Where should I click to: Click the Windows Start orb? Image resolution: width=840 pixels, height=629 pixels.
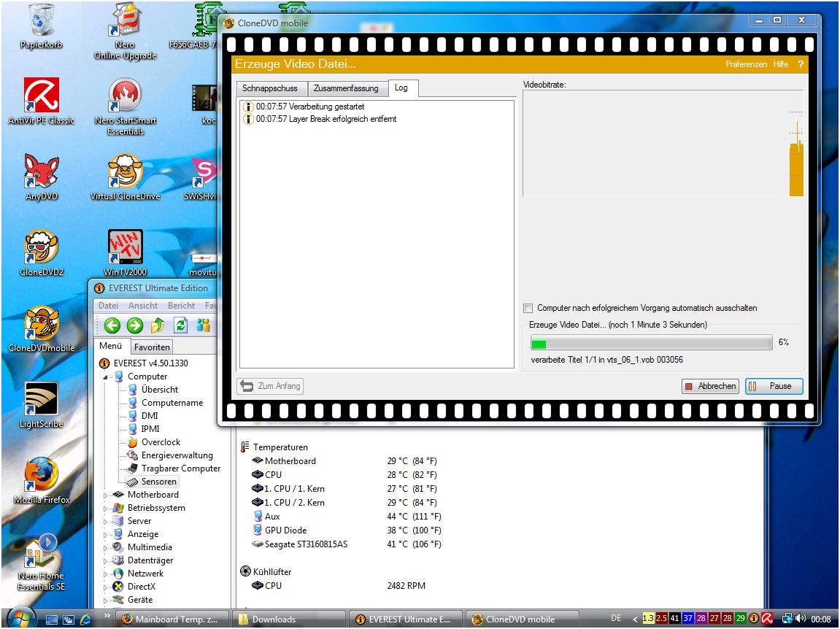[x=20, y=618]
